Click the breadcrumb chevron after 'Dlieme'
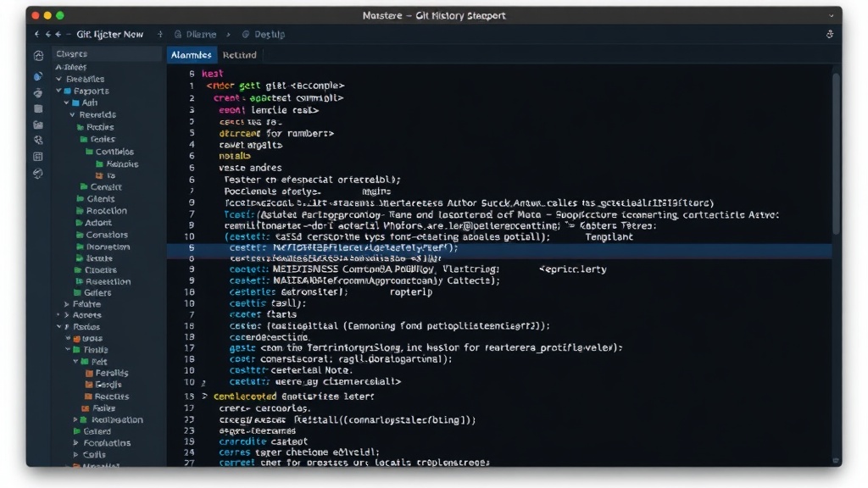 pos(228,34)
